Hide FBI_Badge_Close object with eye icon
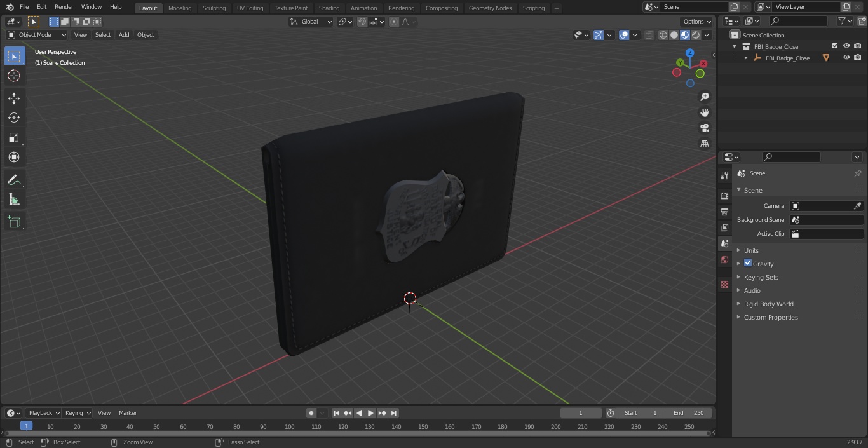This screenshot has height=448, width=868. (x=846, y=58)
